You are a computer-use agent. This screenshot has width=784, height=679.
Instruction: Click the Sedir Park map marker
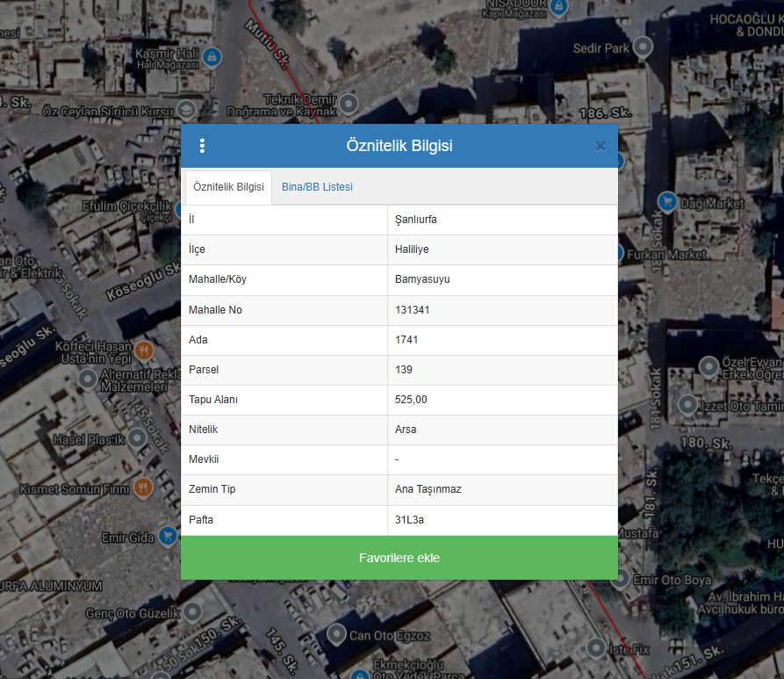pos(644,47)
